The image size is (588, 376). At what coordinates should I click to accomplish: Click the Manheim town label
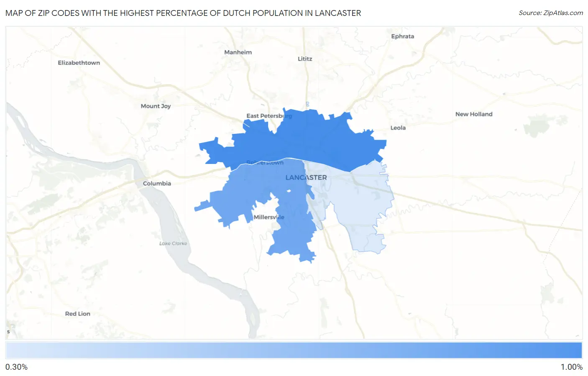pyautogui.click(x=238, y=52)
